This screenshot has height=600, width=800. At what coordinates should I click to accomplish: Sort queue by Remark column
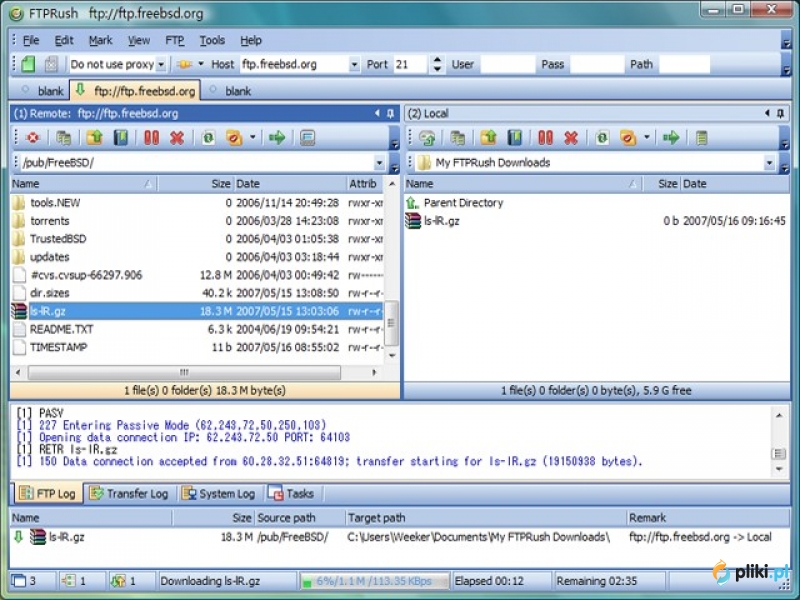click(x=708, y=518)
